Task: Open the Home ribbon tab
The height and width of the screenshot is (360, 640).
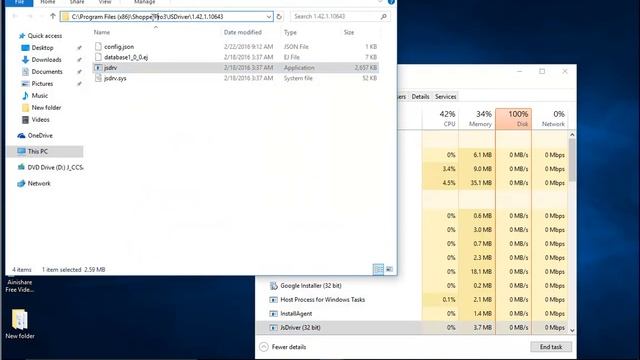Action: point(48,2)
